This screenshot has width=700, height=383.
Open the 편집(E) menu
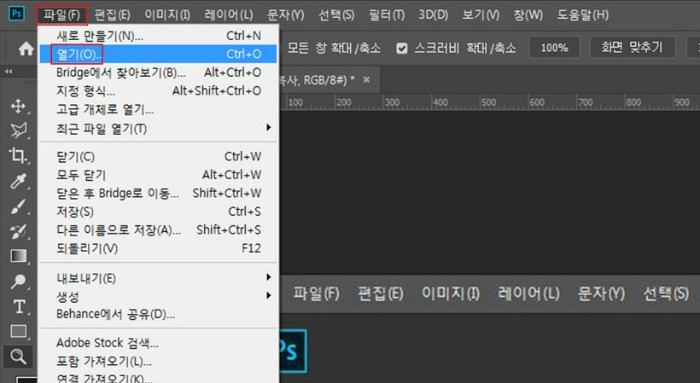(x=112, y=15)
